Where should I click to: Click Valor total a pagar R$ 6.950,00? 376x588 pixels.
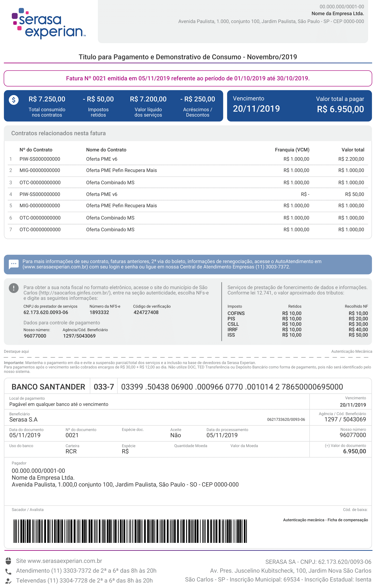coord(340,109)
